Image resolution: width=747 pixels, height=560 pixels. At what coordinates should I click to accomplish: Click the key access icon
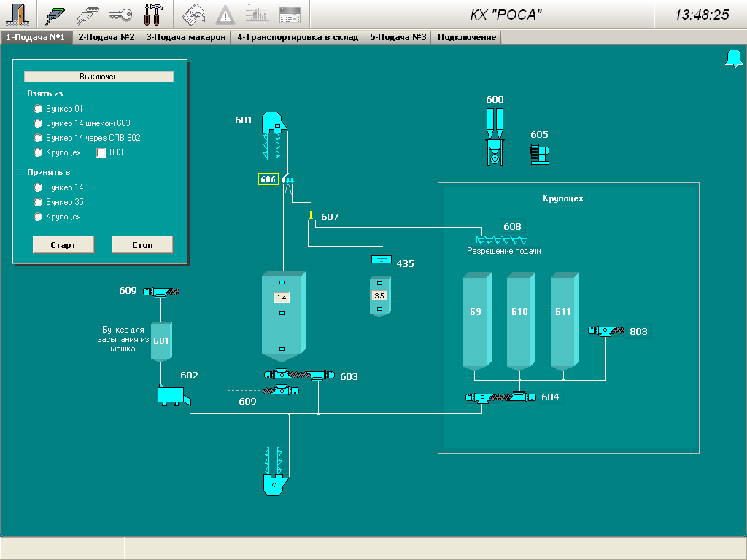(x=120, y=15)
